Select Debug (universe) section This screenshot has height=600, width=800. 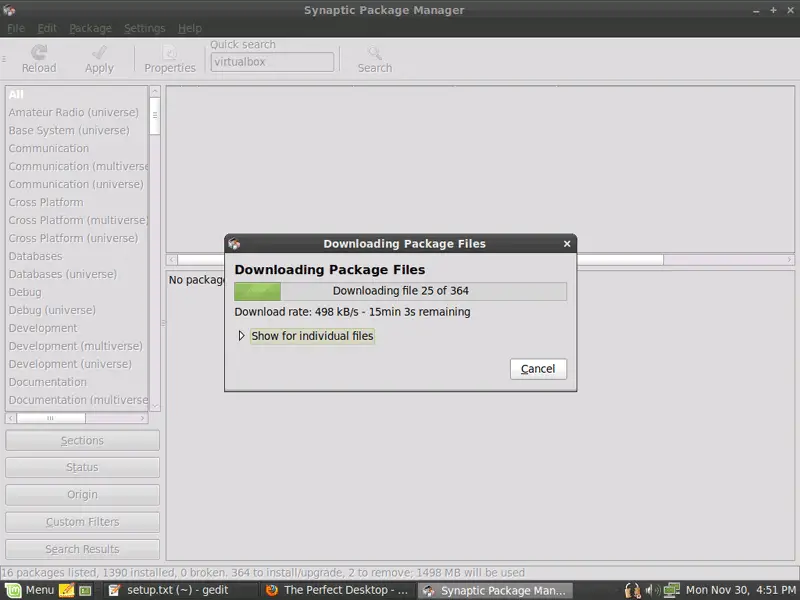pyautogui.click(x=77, y=310)
